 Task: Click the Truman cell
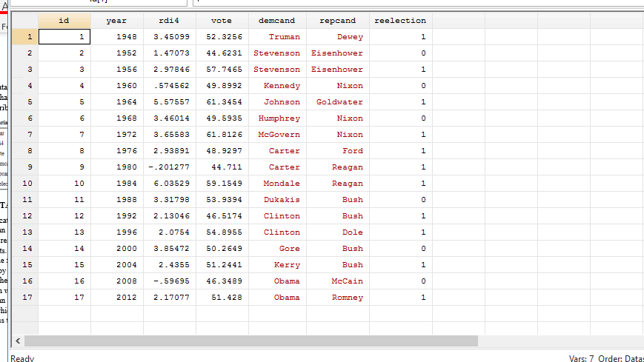tap(277, 37)
